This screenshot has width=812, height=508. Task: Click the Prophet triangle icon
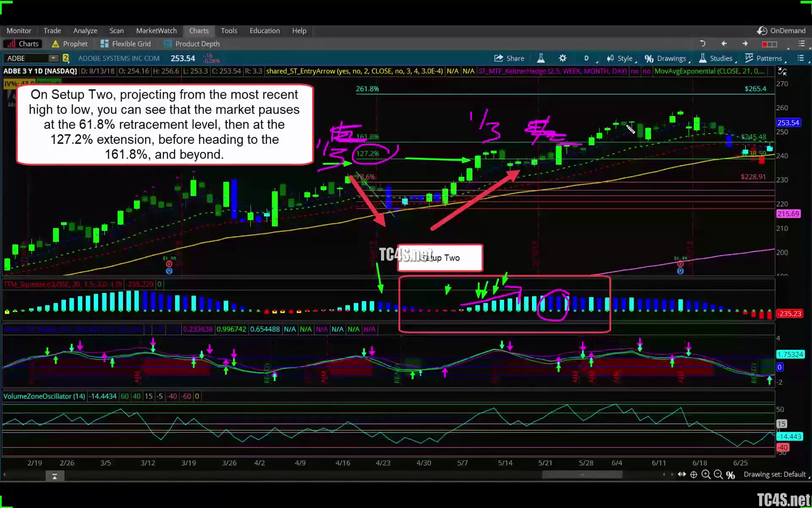[x=55, y=44]
